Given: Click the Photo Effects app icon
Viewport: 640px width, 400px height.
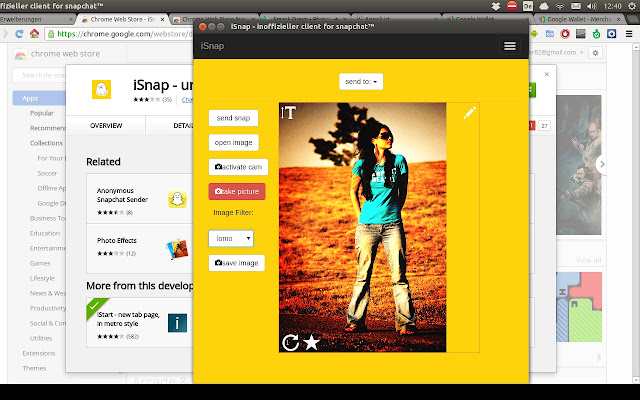Looking at the screenshot, I should (x=178, y=249).
